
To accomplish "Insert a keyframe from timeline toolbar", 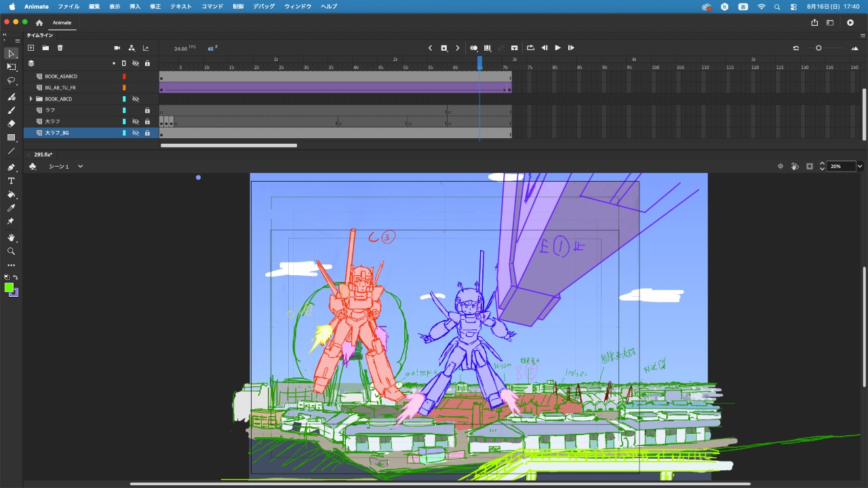I will pyautogui.click(x=444, y=48).
